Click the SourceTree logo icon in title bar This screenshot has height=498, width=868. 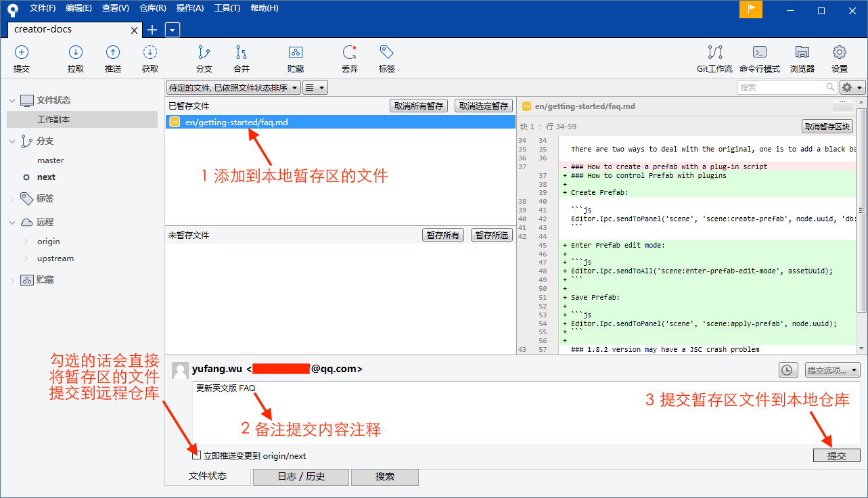[x=12, y=9]
